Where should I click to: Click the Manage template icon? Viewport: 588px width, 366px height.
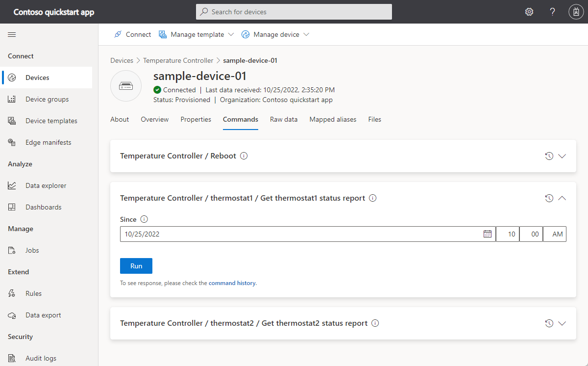point(162,34)
